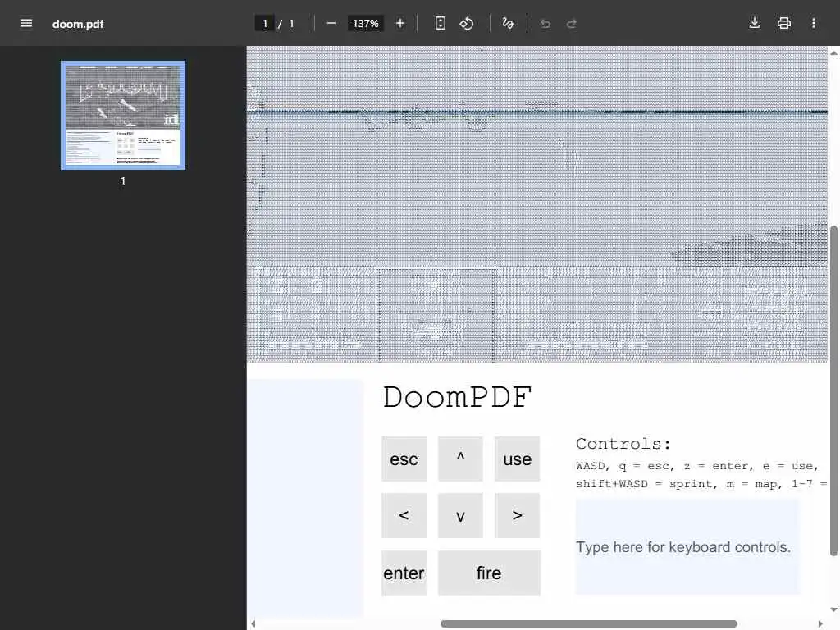Click the up arrow ^ game button
The height and width of the screenshot is (630, 840).
pyautogui.click(x=460, y=459)
